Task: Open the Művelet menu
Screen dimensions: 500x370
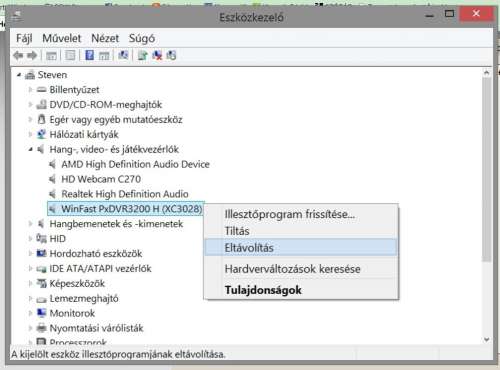Action: tap(62, 38)
